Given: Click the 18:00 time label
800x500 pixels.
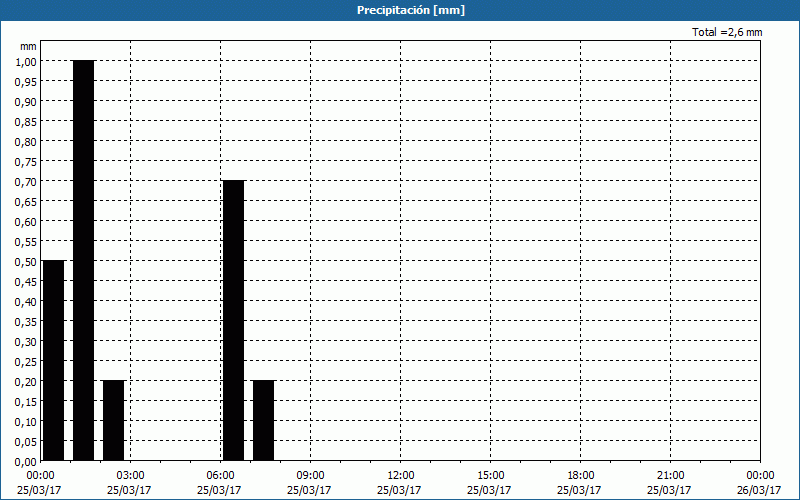Looking at the screenshot, I should (x=580, y=475).
